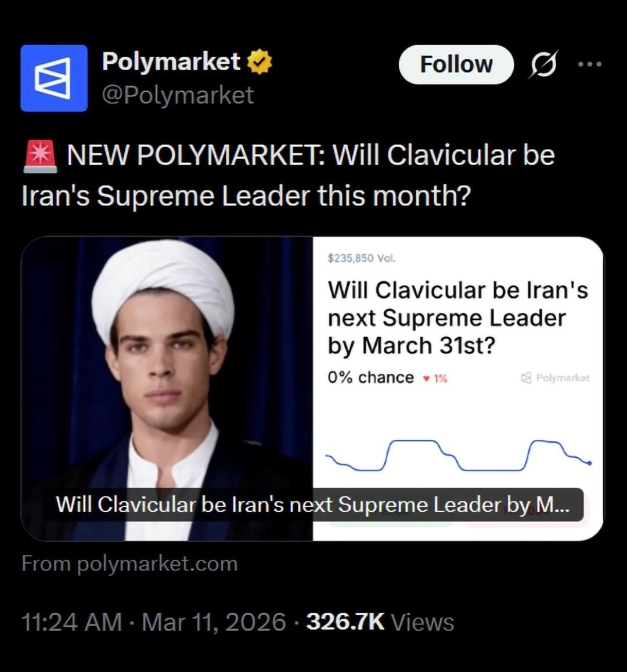Screen dimensions: 627x672
Task: Click the 11:24 AM Mar 11, 2026 timestamp
Action: (x=153, y=622)
